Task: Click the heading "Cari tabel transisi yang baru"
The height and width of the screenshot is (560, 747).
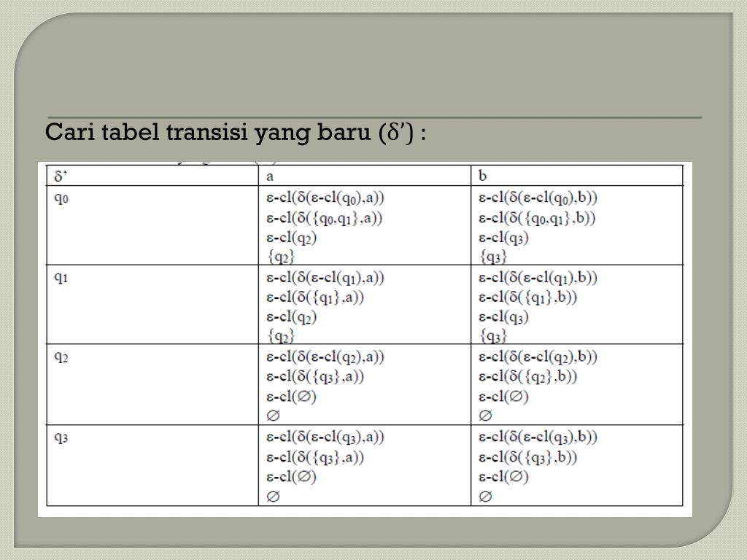Action: (208, 133)
